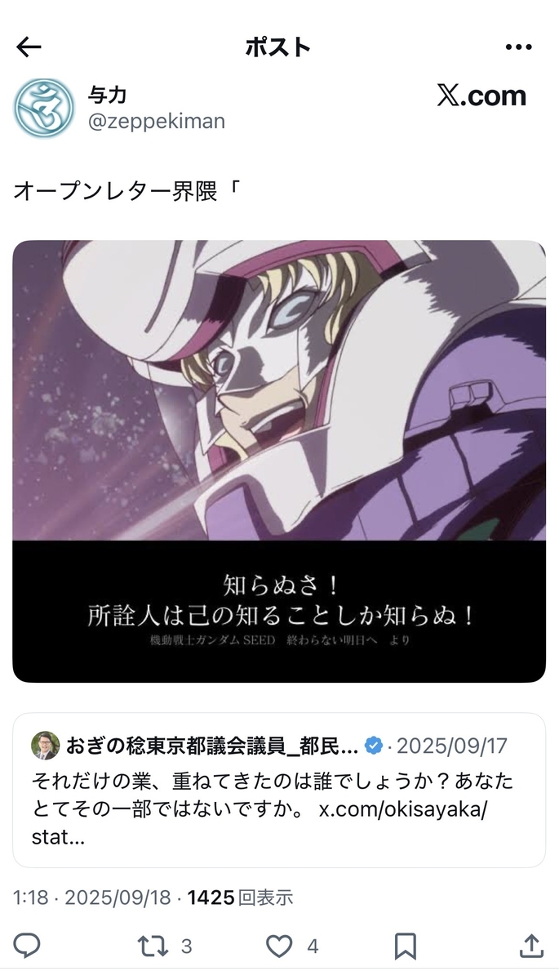The image size is (559, 980).
Task: Tap the post text オープンレター界隈「
Action: click(x=129, y=193)
